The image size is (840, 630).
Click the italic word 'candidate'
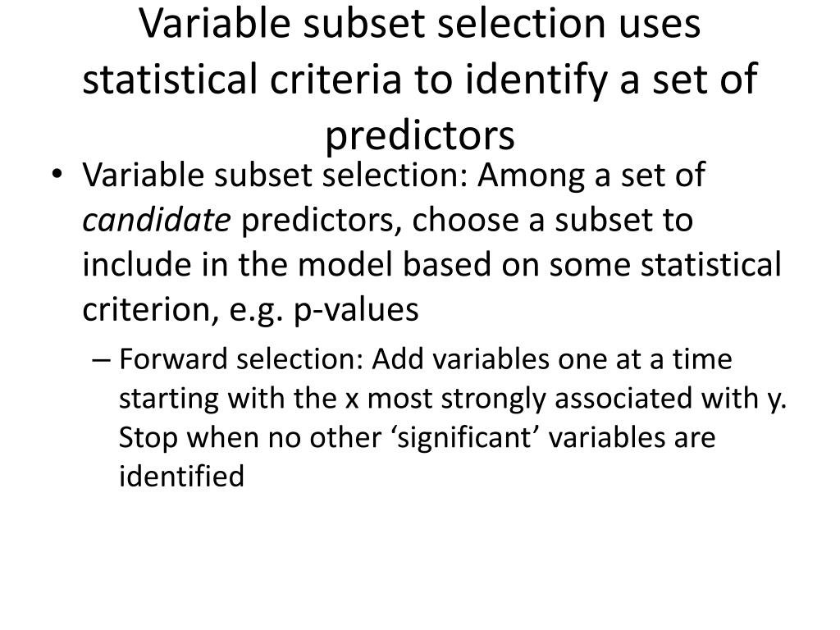(x=157, y=220)
